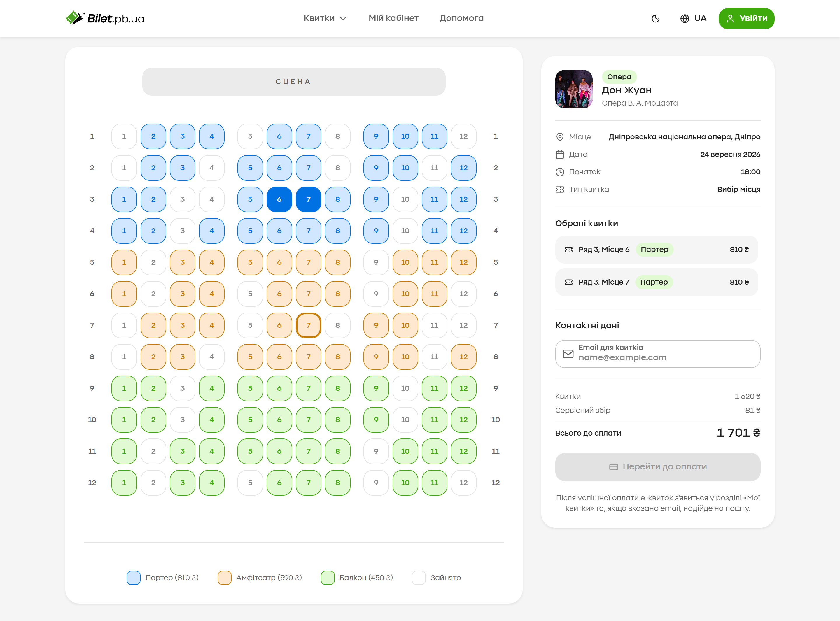The image size is (840, 621).
Task: Click the total amount 1 701 ₴
Action: 738,433
